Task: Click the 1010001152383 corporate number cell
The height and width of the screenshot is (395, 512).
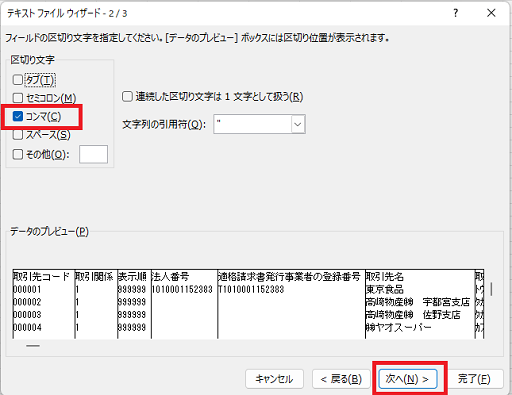Action: [x=182, y=289]
